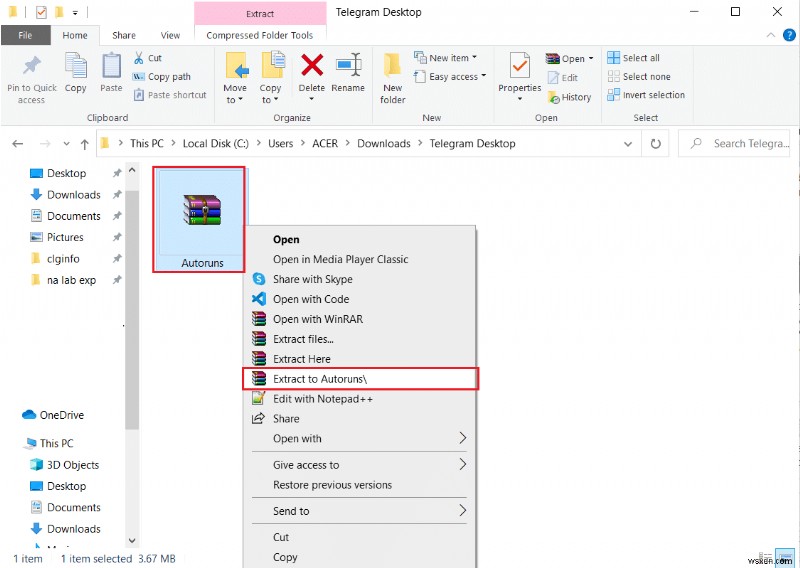The height and width of the screenshot is (568, 800).
Task: Open the File tab
Action: pyautogui.click(x=26, y=35)
